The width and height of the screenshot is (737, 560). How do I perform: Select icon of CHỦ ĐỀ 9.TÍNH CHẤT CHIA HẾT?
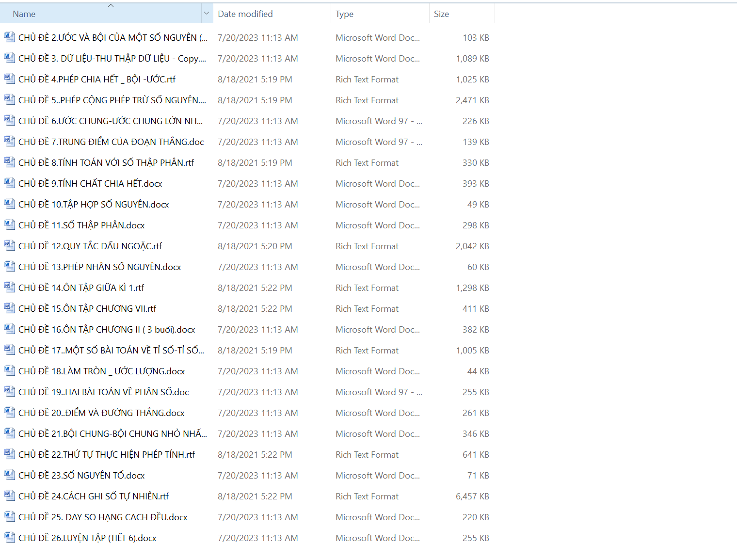pyautogui.click(x=10, y=183)
